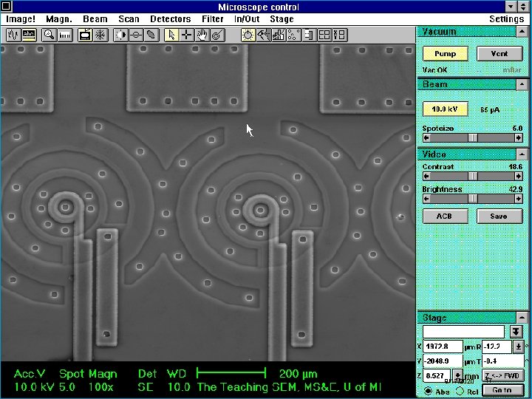Screen dimensions: 532x399
Task: Click the snowflake freeze image icon
Action: pyautogui.click(x=100, y=35)
